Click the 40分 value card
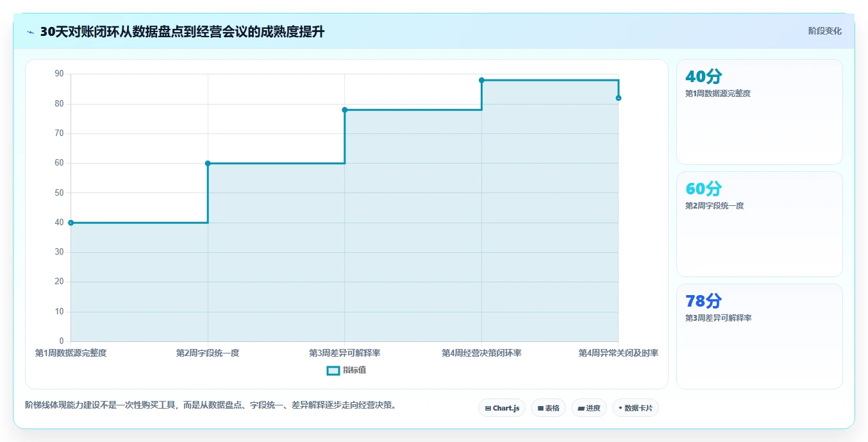The image size is (868, 442). (x=759, y=112)
